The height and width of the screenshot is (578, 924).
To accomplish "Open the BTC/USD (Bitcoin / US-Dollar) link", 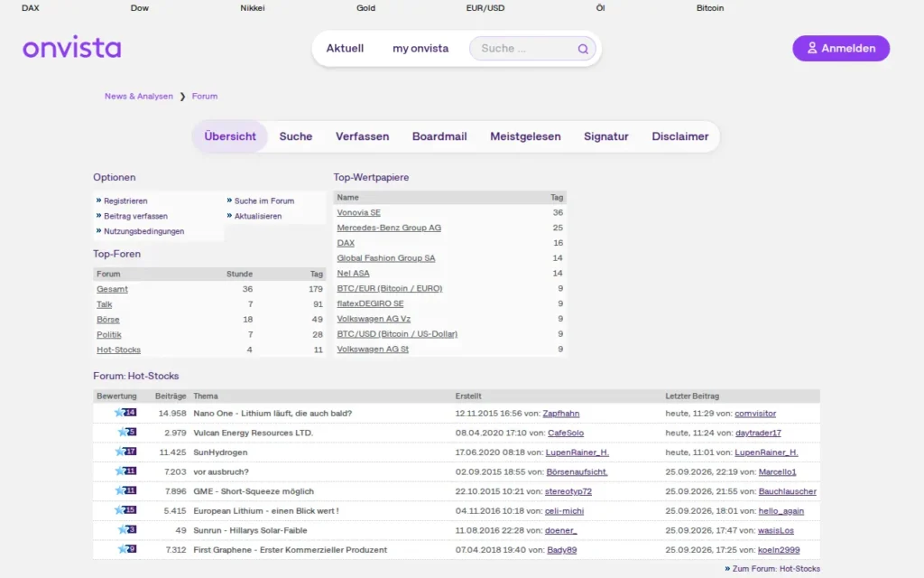I will (397, 334).
